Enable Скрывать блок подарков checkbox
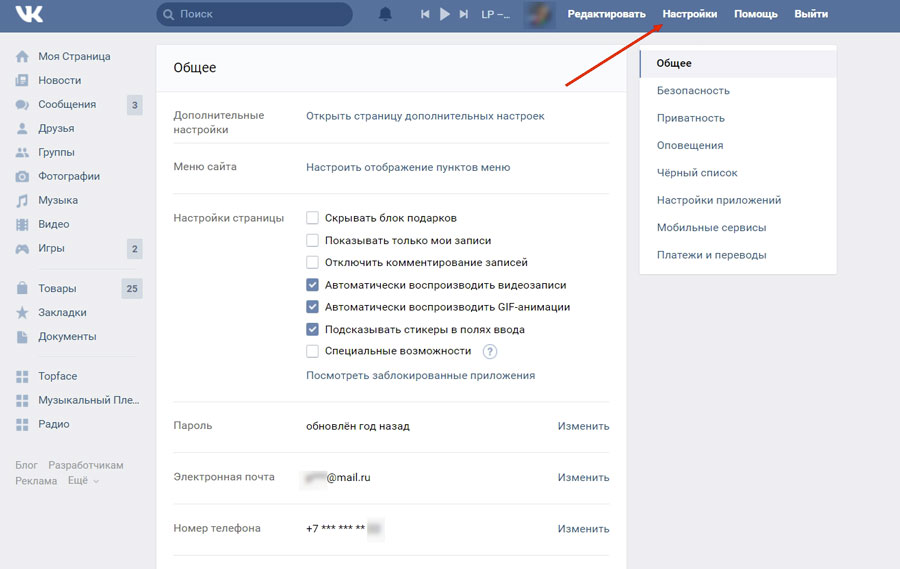The width and height of the screenshot is (900, 569). [x=312, y=218]
